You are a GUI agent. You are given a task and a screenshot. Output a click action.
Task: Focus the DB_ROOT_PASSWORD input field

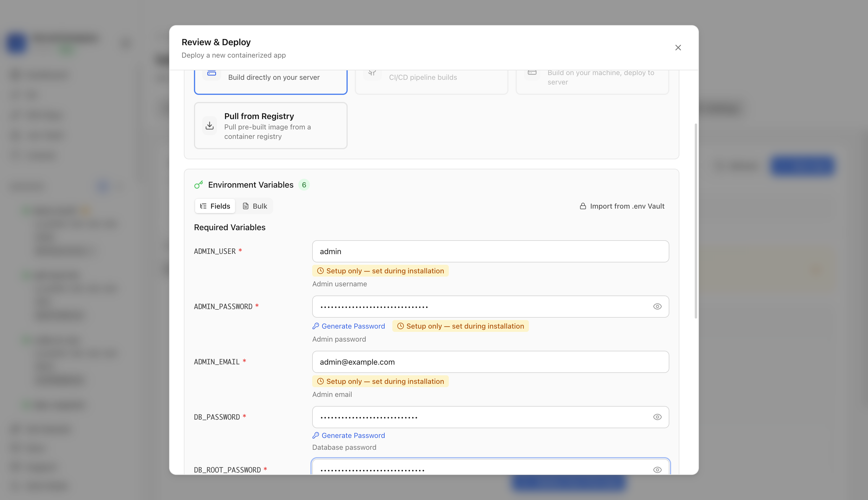tap(490, 467)
